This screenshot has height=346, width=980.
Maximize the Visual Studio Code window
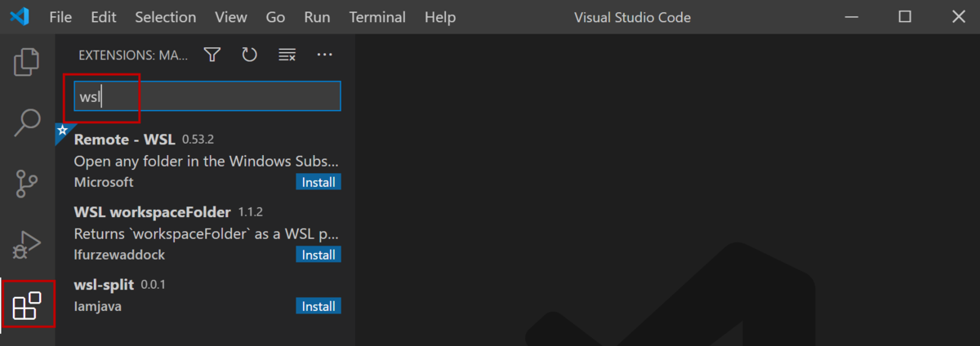pyautogui.click(x=904, y=17)
